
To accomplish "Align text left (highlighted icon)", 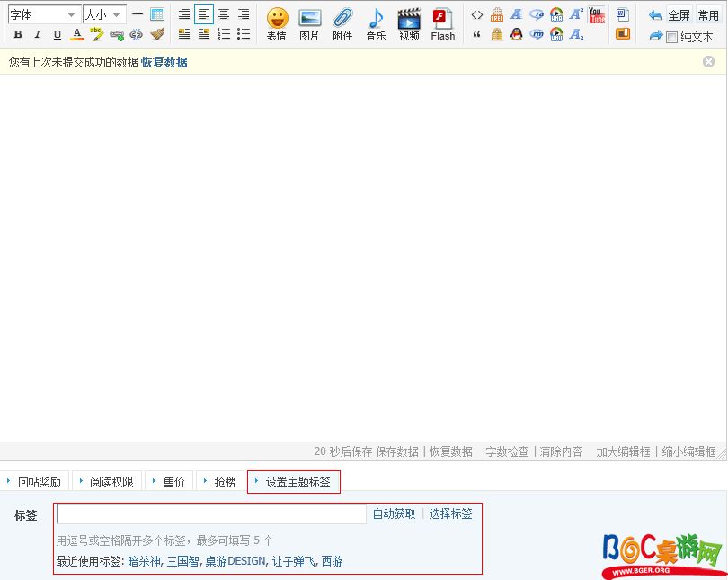I will (x=204, y=14).
